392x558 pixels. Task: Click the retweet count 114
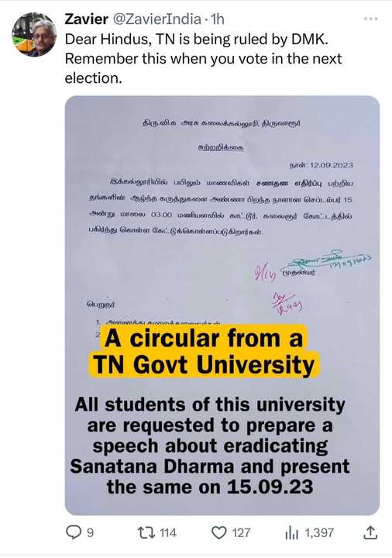tap(167, 532)
